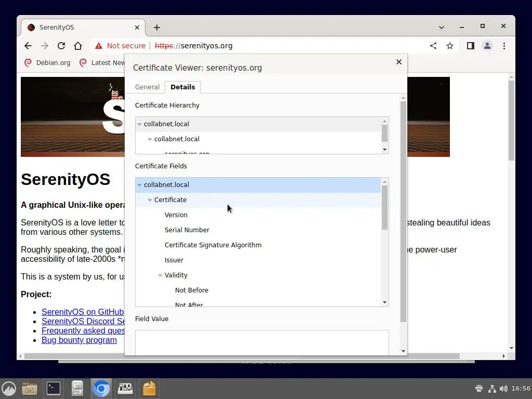This screenshot has height=399, width=532.
Task: Click the 16:56 clock
Action: point(521,389)
